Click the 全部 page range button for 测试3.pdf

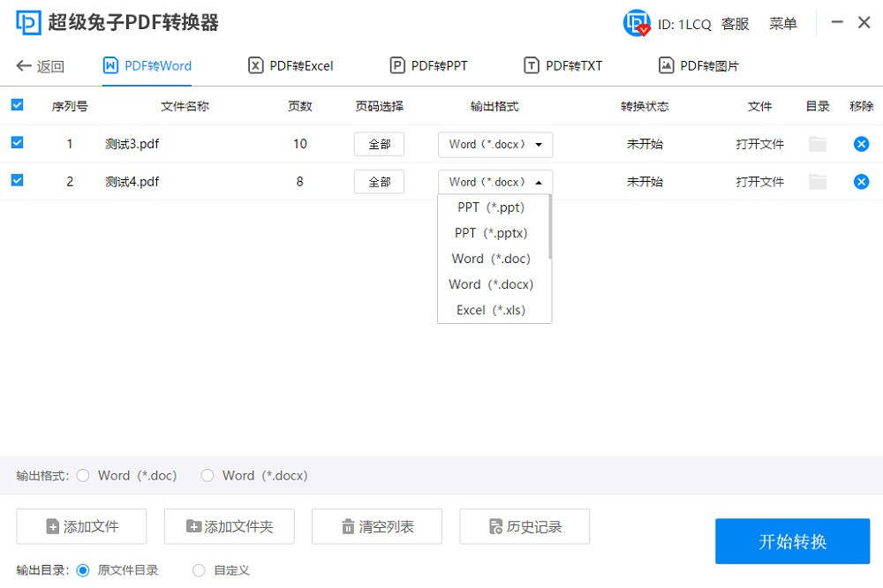379,143
